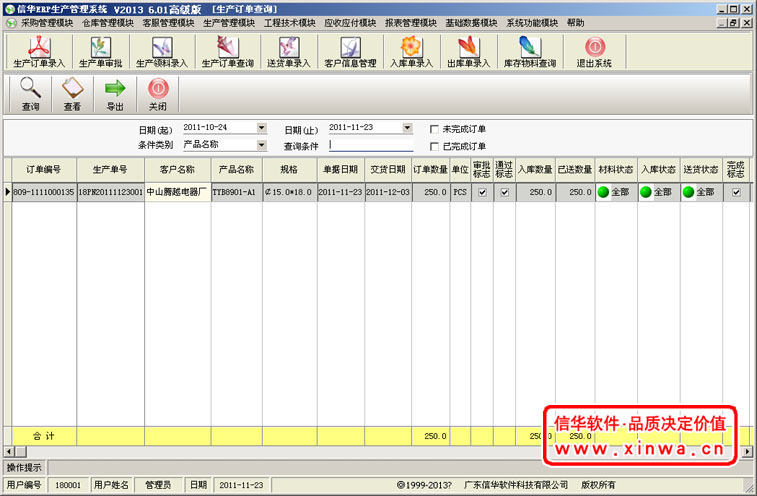The width and height of the screenshot is (757, 496).
Task: Click 合计 total row label
Action: pos(44,436)
